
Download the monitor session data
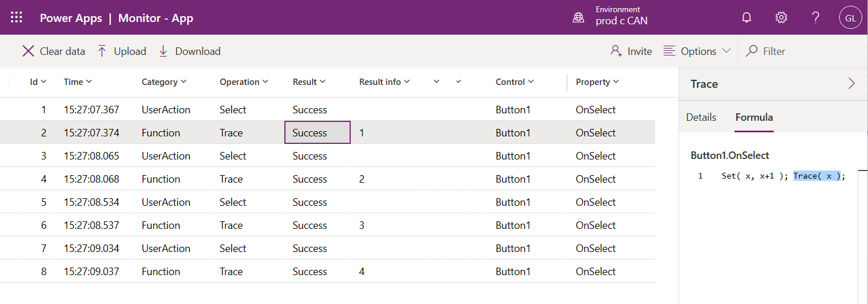point(190,51)
